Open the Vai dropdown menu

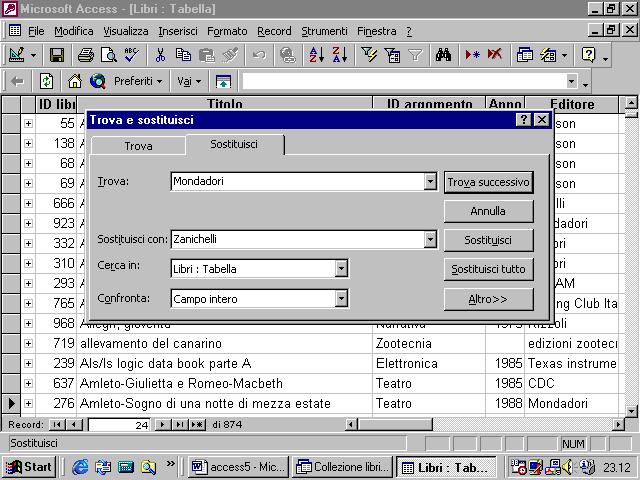tap(189, 82)
